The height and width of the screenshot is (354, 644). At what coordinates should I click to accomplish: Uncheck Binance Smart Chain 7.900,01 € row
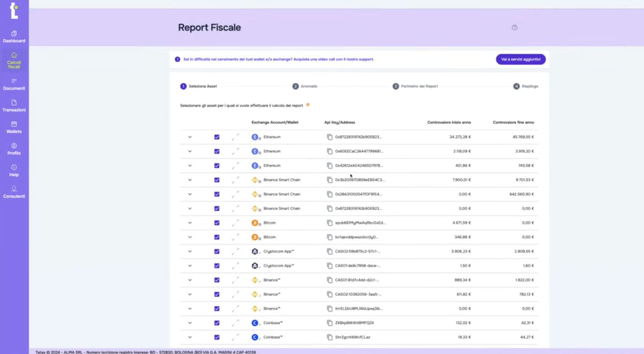(x=217, y=180)
